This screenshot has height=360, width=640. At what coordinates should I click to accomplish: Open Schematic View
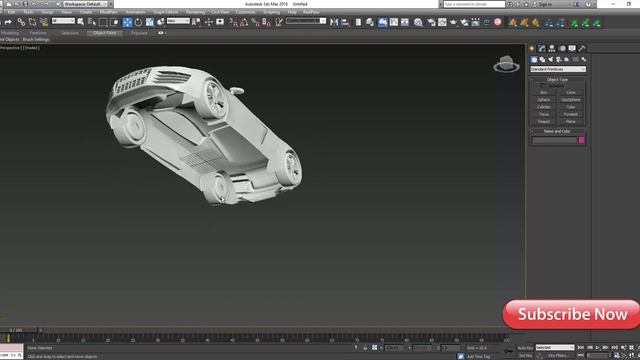click(404, 22)
